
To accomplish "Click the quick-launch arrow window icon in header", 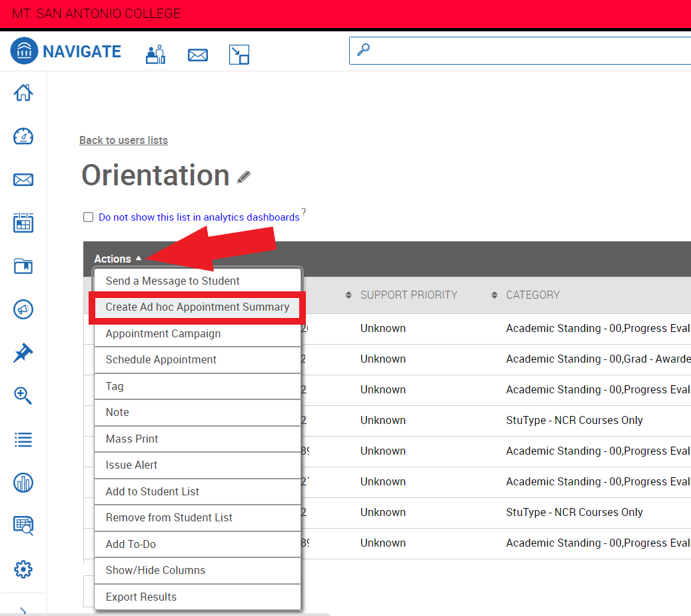I will tap(239, 55).
